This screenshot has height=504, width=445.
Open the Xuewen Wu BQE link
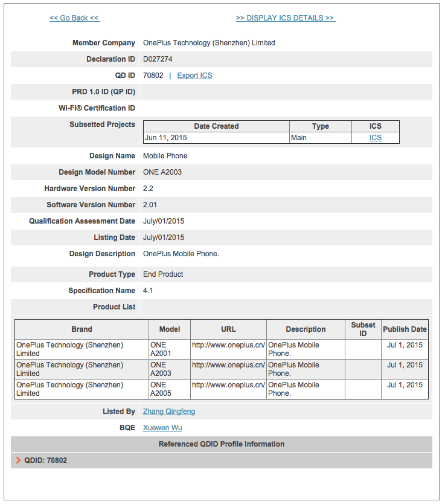coord(162,428)
